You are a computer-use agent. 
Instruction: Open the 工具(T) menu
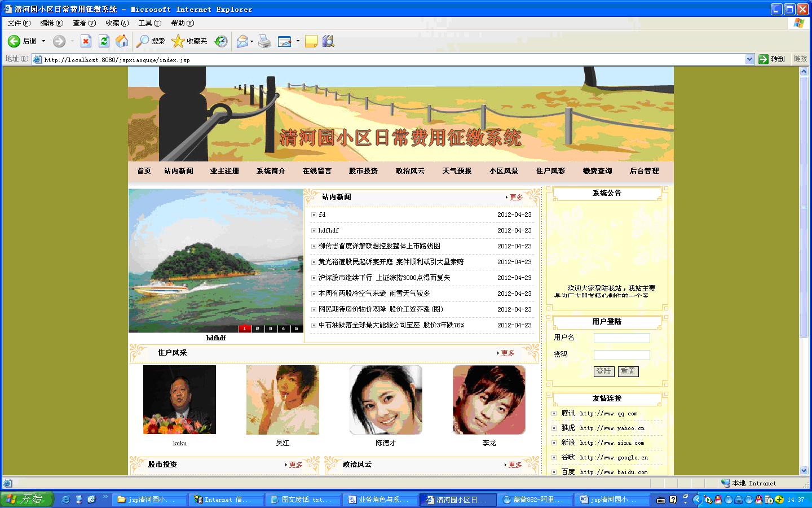149,23
